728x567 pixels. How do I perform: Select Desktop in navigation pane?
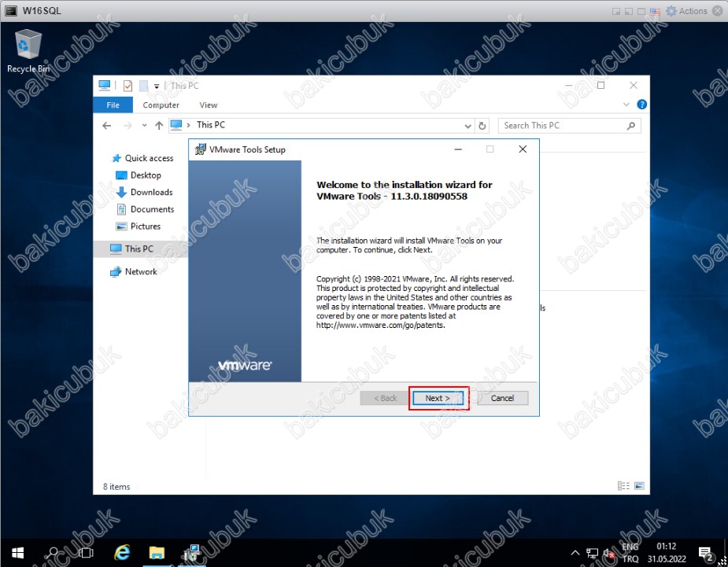[139, 175]
